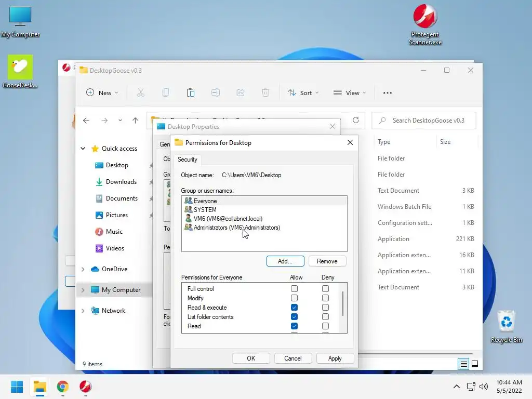Uncheck Allow for Read permission
Viewport: 532px width, 399px height.
pos(294,326)
